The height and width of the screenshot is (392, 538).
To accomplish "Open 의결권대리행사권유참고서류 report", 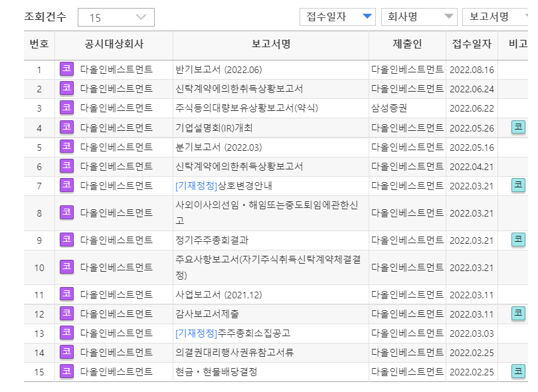I will click(234, 353).
